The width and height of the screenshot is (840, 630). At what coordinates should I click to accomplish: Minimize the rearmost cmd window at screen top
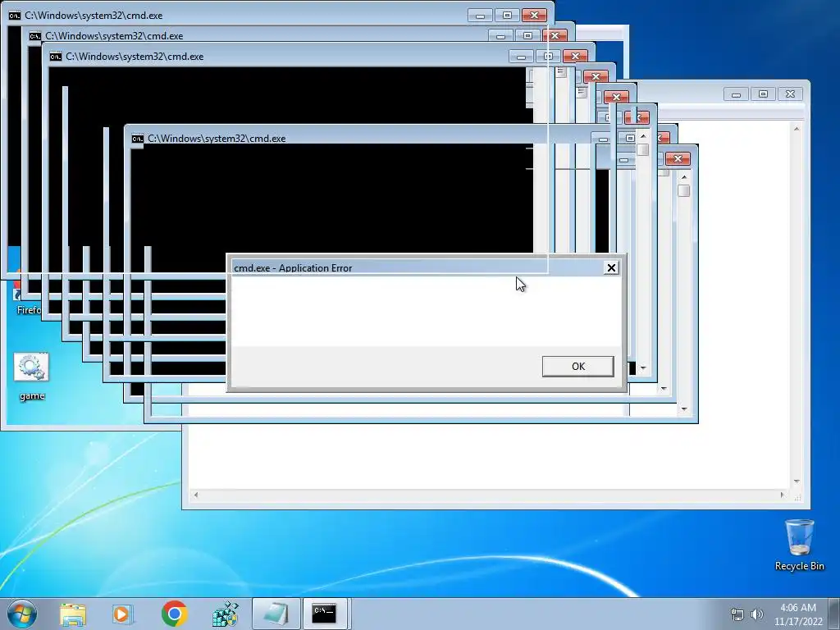pyautogui.click(x=480, y=16)
